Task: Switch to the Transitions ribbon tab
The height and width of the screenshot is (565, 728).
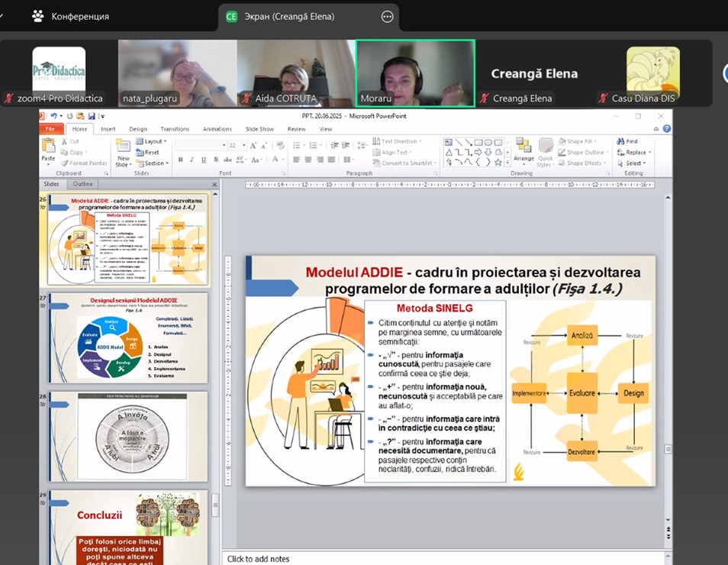Action: pos(175,129)
